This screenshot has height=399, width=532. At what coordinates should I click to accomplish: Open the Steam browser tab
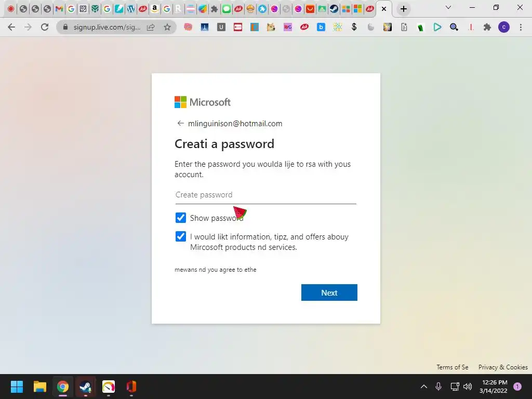pos(334,9)
